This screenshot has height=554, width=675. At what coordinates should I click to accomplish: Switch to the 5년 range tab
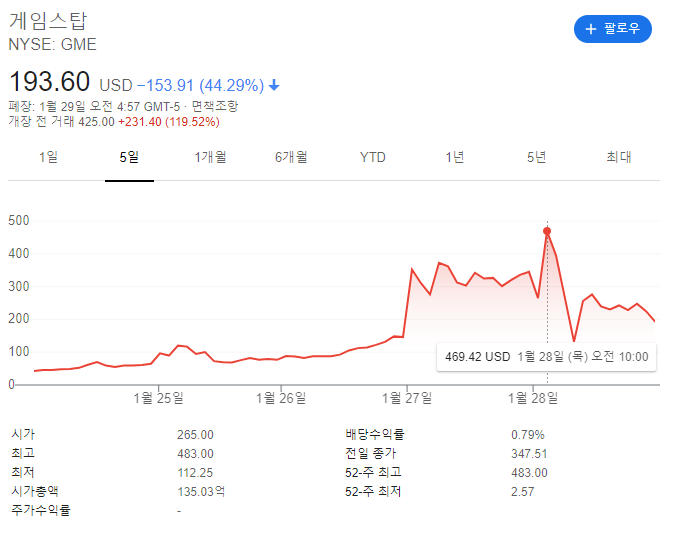point(536,157)
